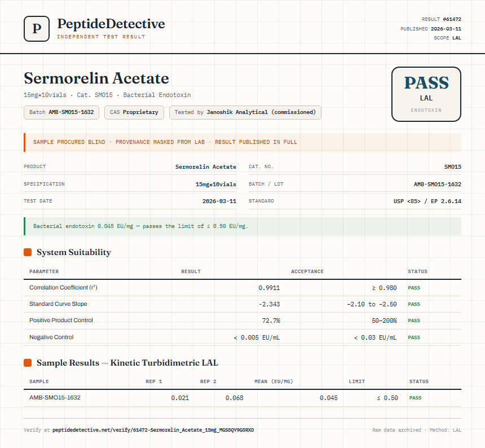Screen dimensions: 485x448
Task: Click the green bacterial endotoxin 0.045 EU/mg summary
Action: pos(141,226)
